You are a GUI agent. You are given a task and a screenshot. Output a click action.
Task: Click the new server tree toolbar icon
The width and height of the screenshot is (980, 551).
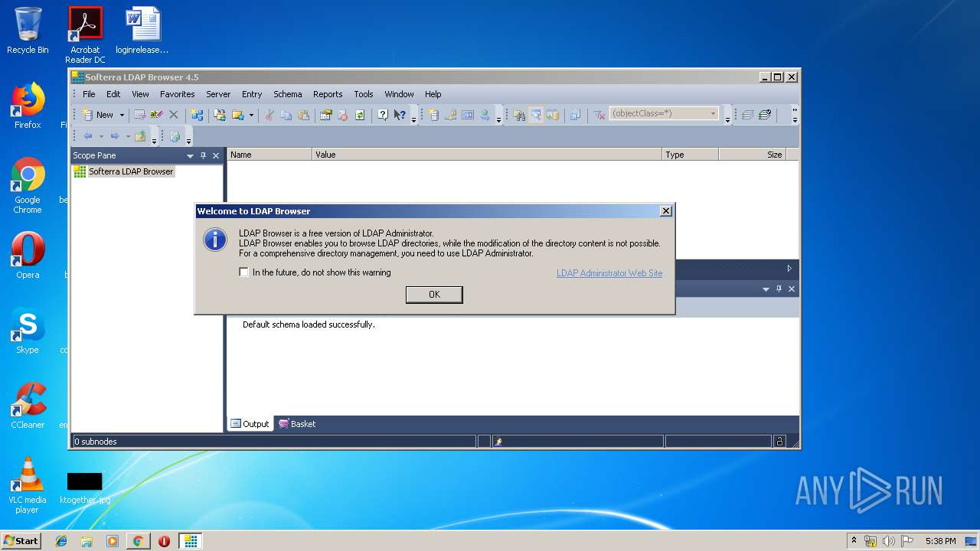[x=198, y=115]
